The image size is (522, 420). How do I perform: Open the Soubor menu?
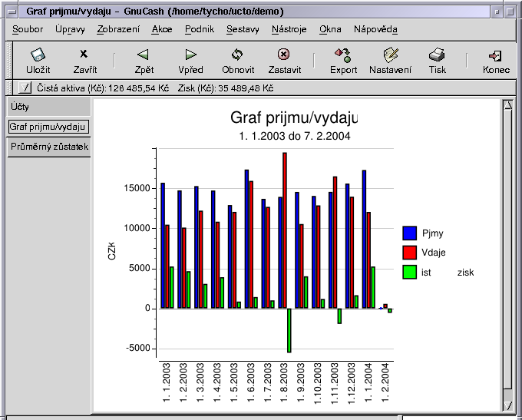(x=28, y=29)
